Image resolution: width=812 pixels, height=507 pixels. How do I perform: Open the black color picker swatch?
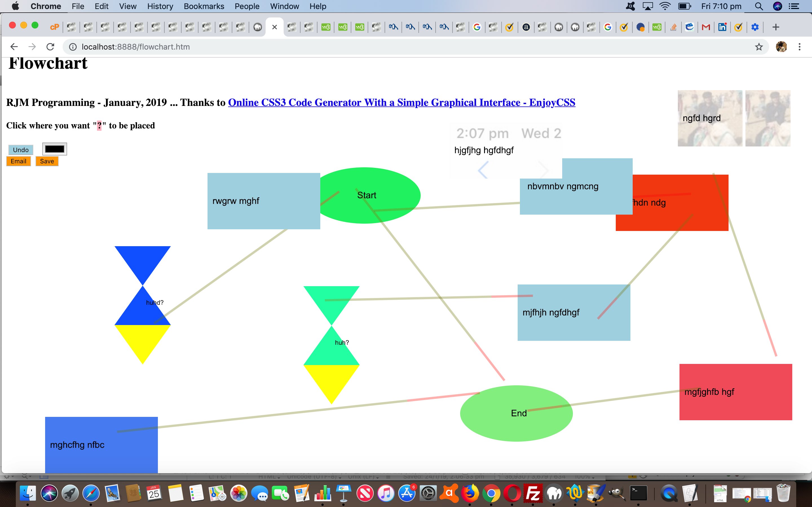[x=55, y=149]
